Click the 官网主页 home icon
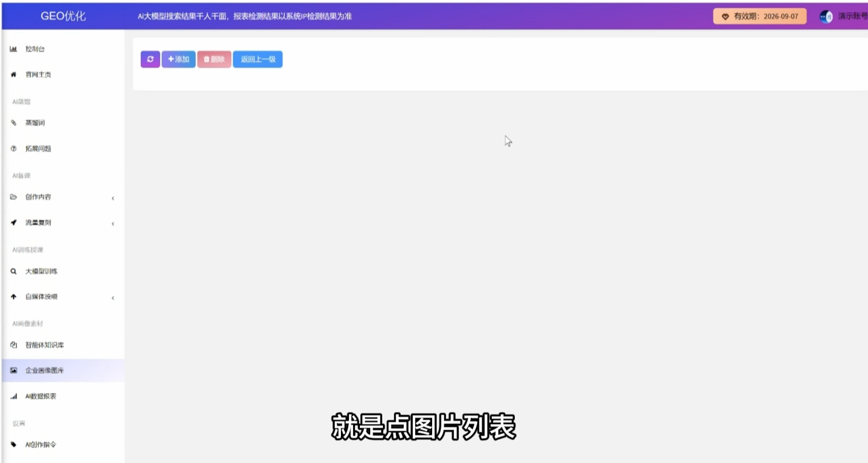868x463 pixels. [13, 74]
